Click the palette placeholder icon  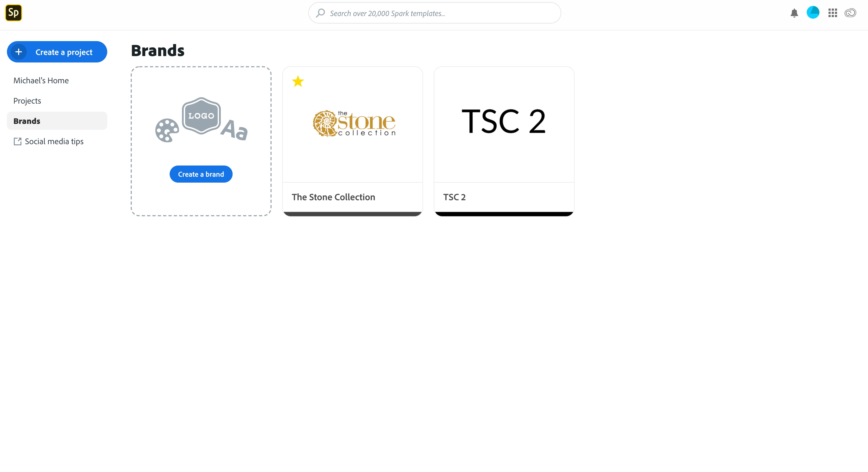[x=167, y=130]
